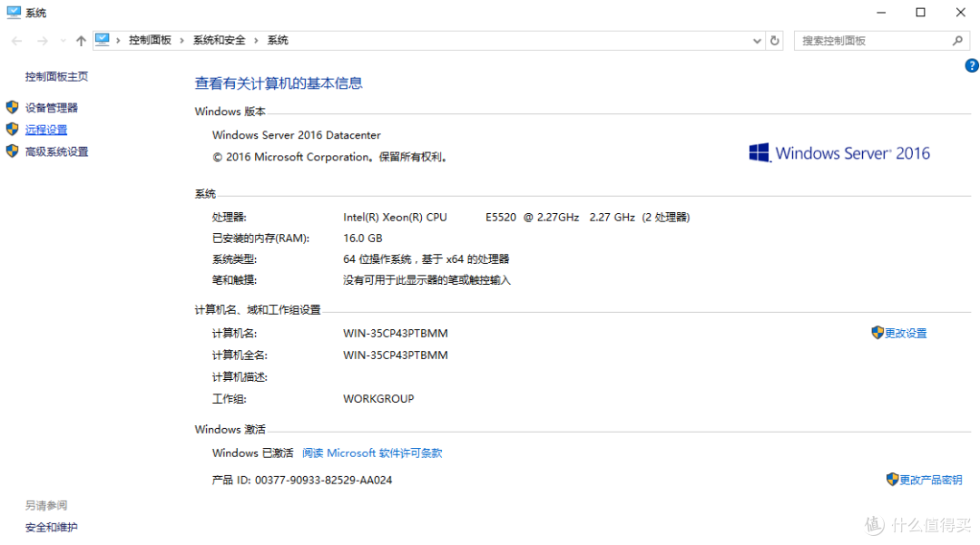The height and width of the screenshot is (545, 980).
Task: Minimize the 系统 window
Action: coord(880,13)
